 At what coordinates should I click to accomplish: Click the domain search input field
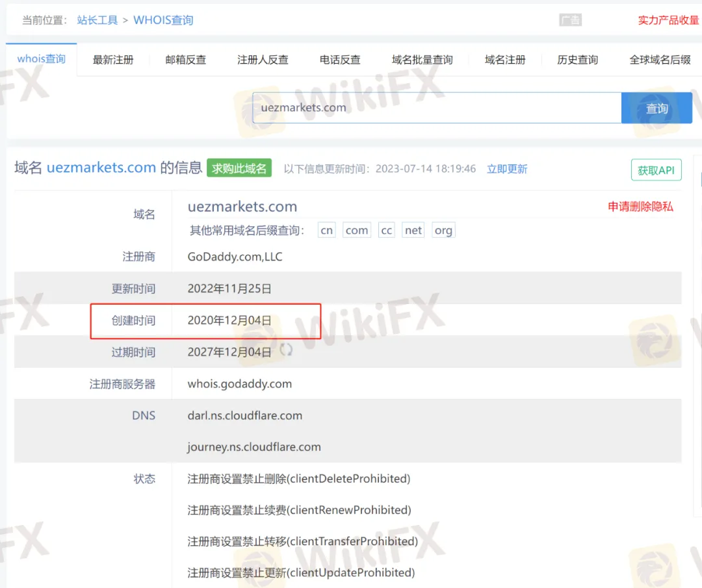coord(437,108)
